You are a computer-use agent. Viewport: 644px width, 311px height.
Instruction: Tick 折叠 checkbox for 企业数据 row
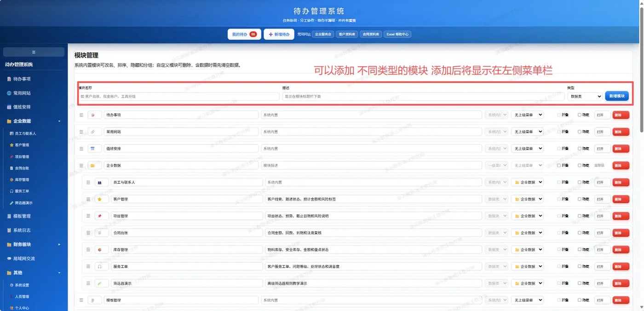559,165
